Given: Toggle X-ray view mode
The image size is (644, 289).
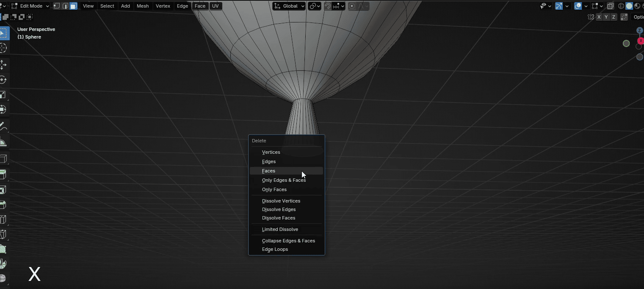Looking at the screenshot, I should [x=610, y=6].
